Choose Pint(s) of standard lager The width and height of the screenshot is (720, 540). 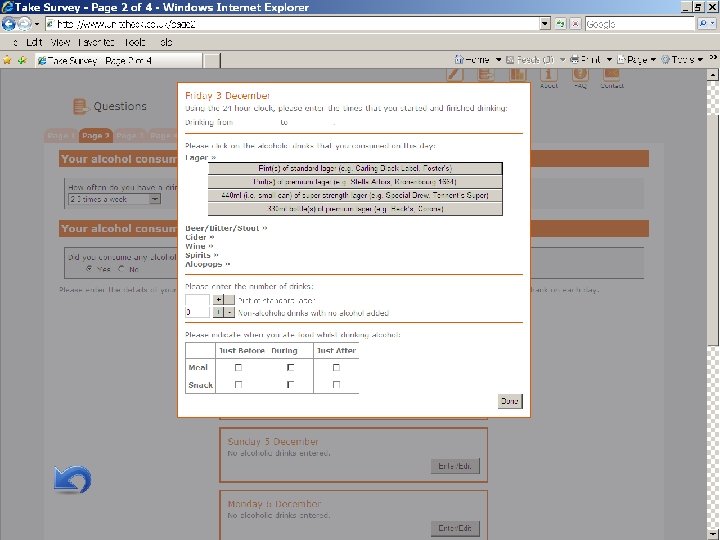355,169
